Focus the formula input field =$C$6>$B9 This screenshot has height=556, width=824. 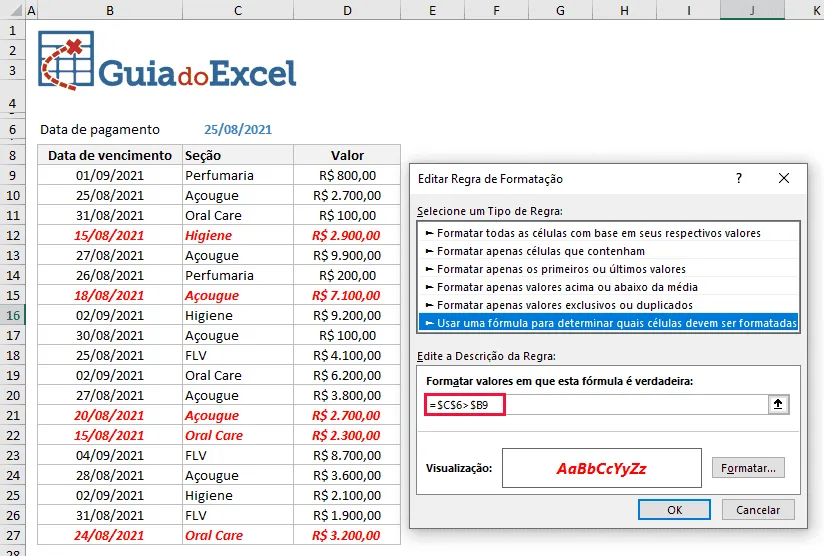tap(596, 405)
